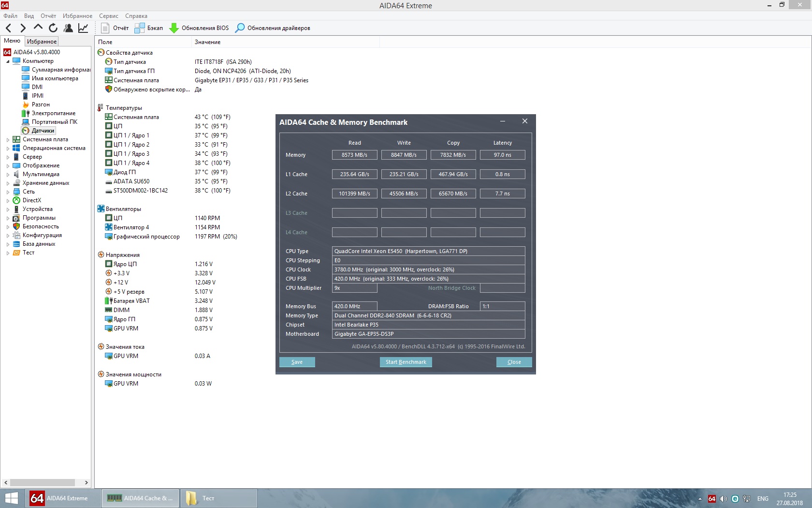Viewport: 812px width, 508px height.
Task: Click the Тест icon in the tree
Action: (16, 253)
